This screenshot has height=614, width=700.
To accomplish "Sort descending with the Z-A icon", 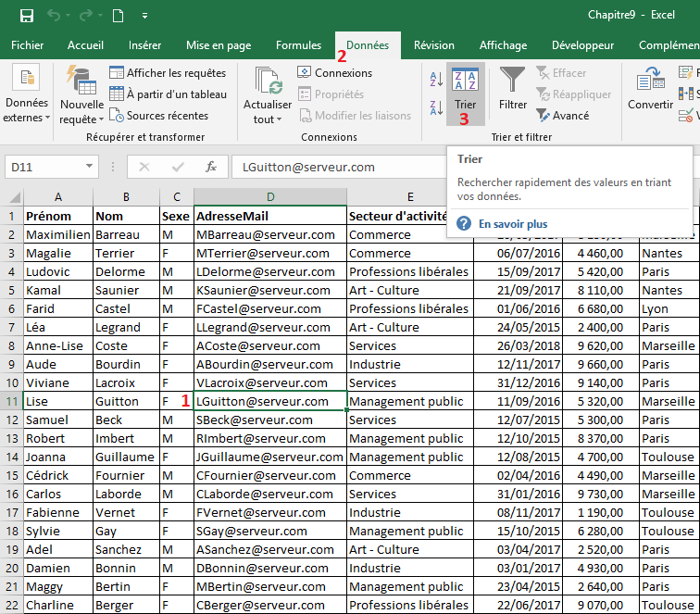I will click(437, 106).
